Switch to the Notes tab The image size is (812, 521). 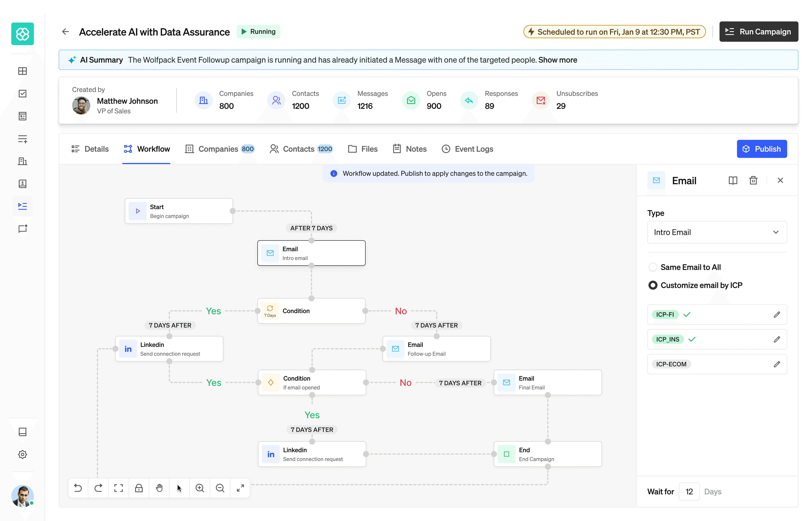tap(409, 149)
